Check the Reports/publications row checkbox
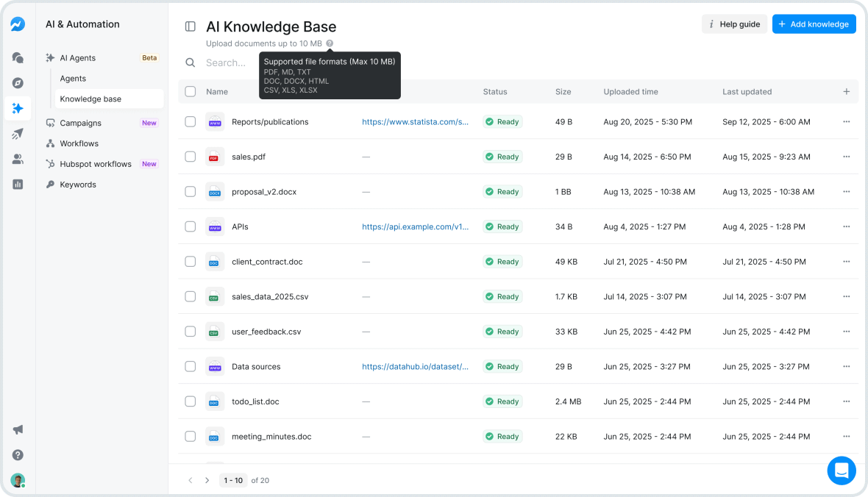 (x=191, y=122)
